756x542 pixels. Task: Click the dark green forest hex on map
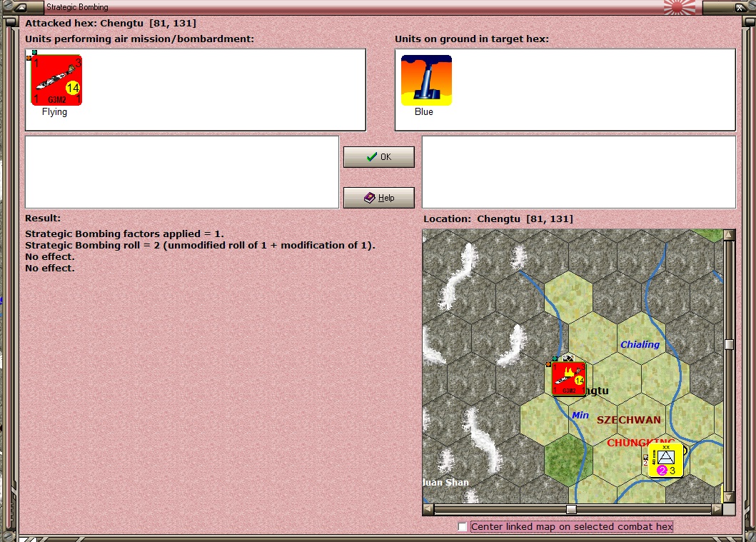[568, 460]
